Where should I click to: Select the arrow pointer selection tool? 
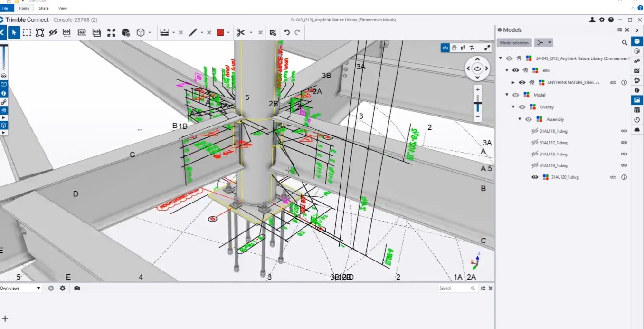tap(14, 32)
